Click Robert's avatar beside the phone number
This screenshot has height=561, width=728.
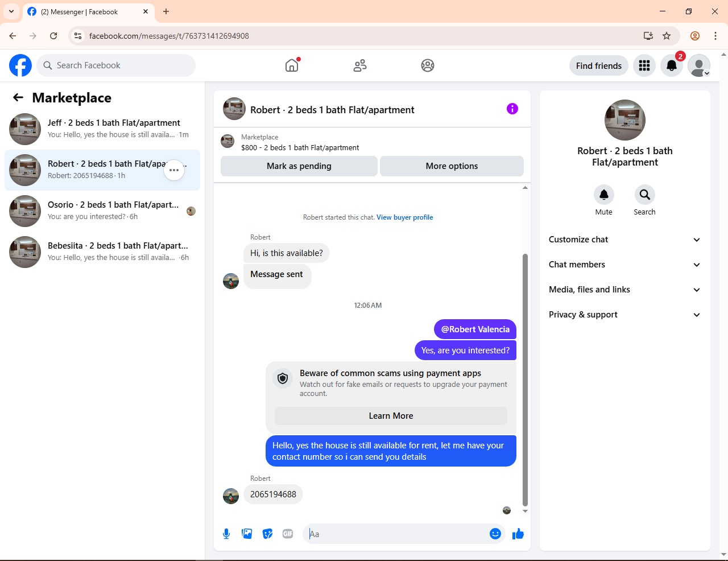[231, 496]
